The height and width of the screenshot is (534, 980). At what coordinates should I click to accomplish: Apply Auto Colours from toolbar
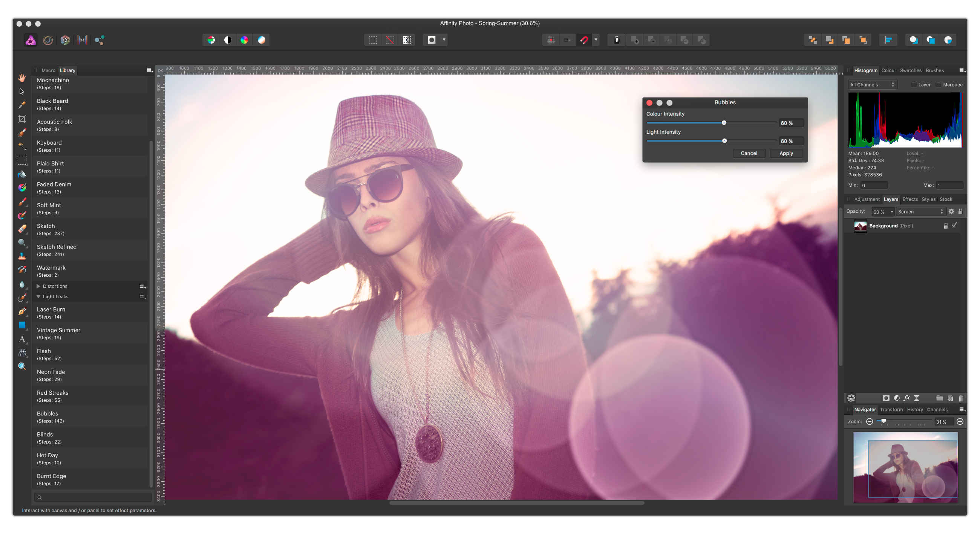pyautogui.click(x=245, y=40)
